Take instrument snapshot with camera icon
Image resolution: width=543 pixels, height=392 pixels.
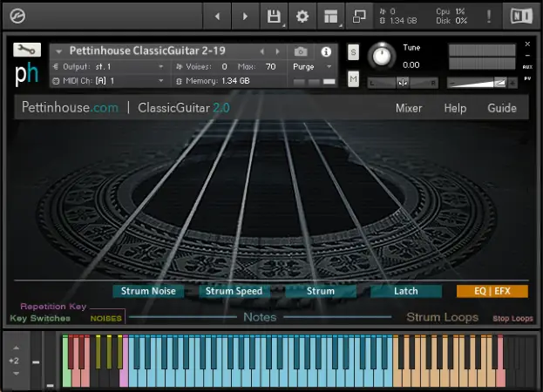point(301,51)
